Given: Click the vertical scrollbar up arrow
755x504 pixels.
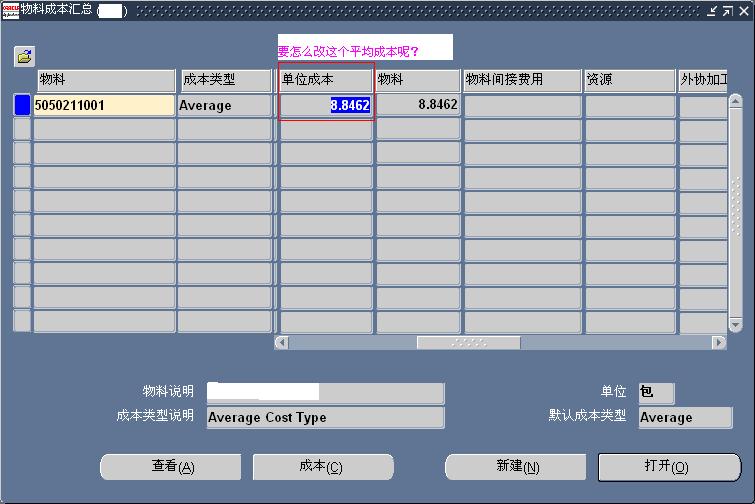Looking at the screenshot, I should click(x=735, y=101).
